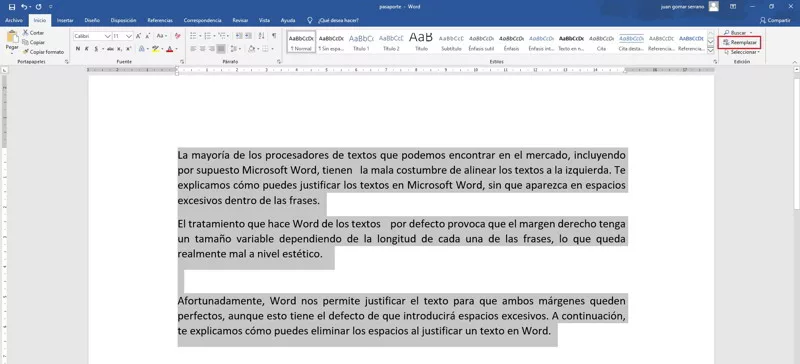Toggle align left
This screenshot has height=364, width=800.
click(x=193, y=49)
